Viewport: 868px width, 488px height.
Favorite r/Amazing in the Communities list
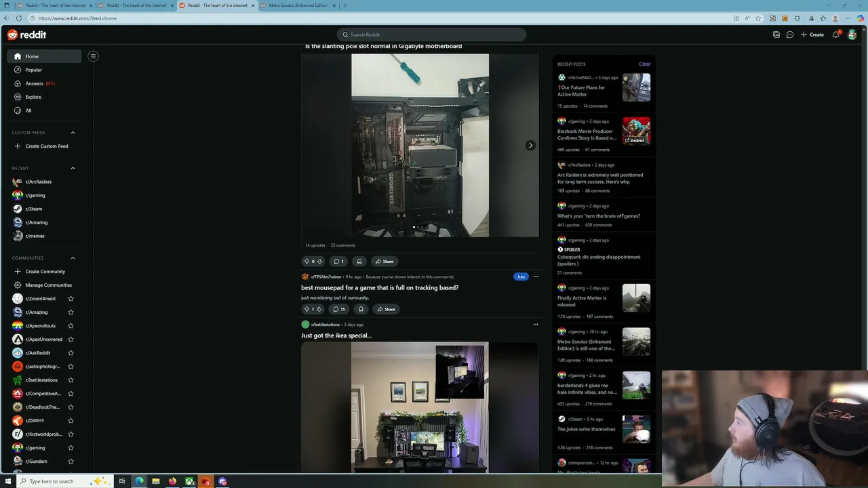point(71,312)
